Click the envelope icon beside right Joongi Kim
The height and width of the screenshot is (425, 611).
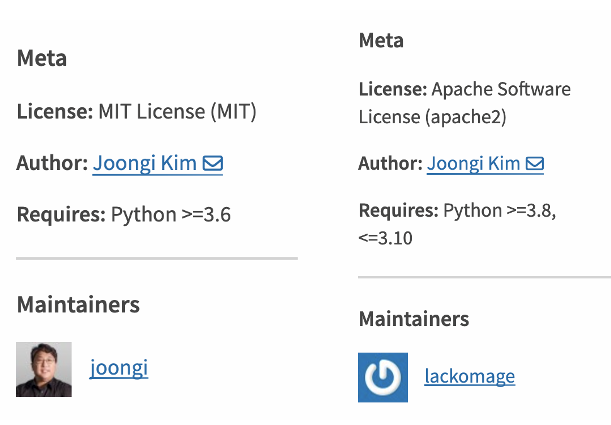pyautogui.click(x=535, y=164)
